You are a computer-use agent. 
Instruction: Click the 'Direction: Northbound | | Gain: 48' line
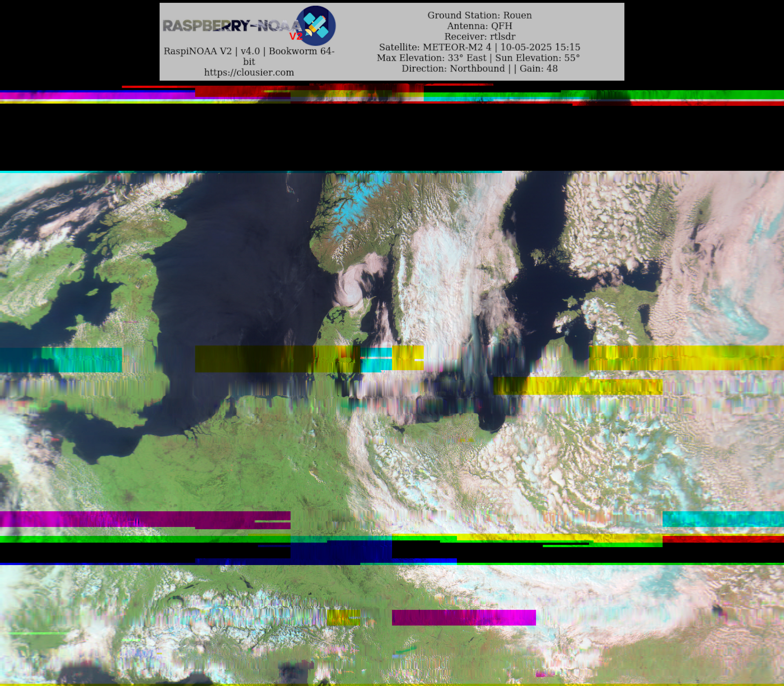[479, 69]
